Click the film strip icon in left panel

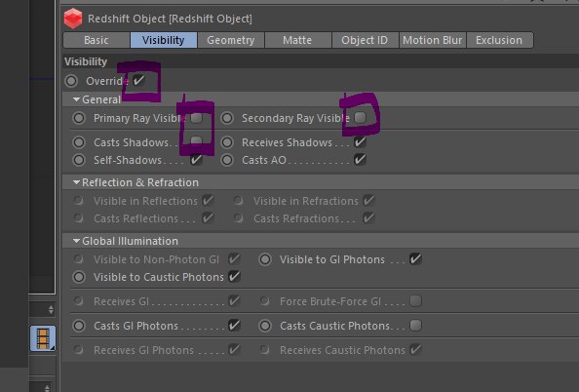coord(43,338)
